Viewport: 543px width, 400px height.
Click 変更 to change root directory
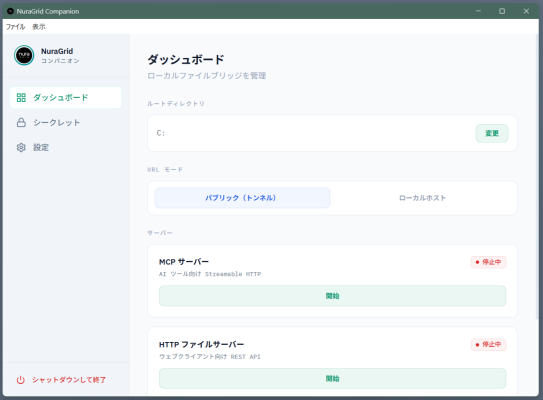[x=492, y=133]
